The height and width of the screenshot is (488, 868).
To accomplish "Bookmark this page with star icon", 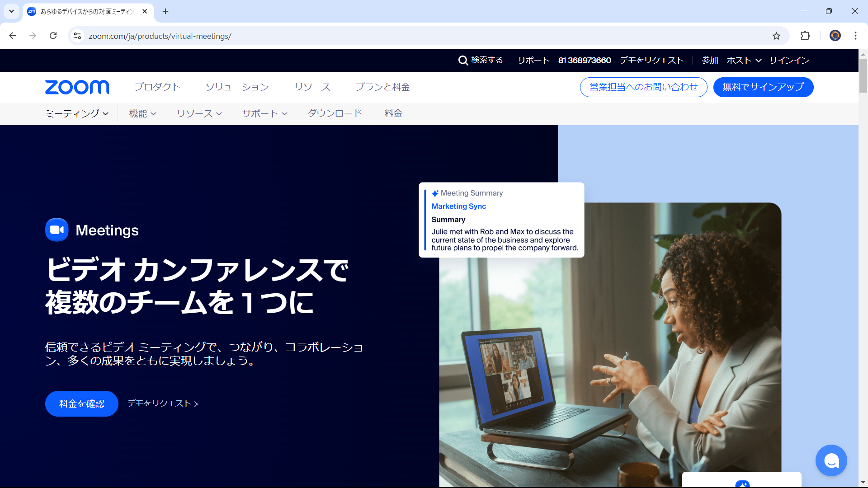I will tap(776, 36).
